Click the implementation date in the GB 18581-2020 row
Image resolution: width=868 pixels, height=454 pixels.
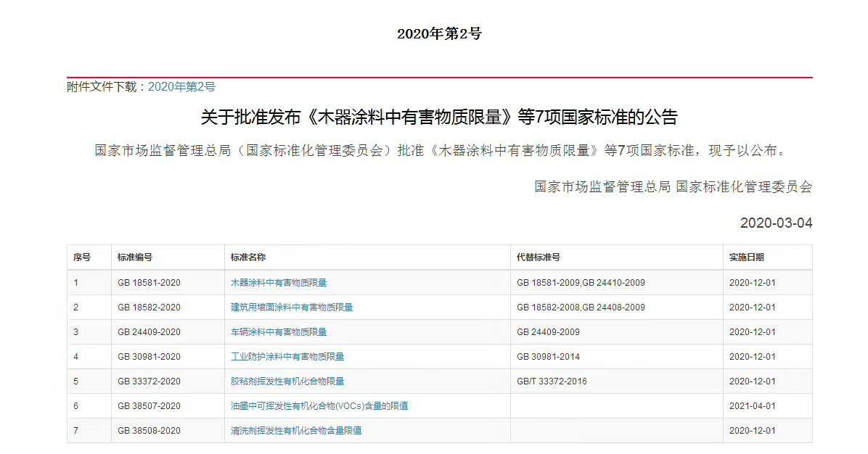point(753,283)
